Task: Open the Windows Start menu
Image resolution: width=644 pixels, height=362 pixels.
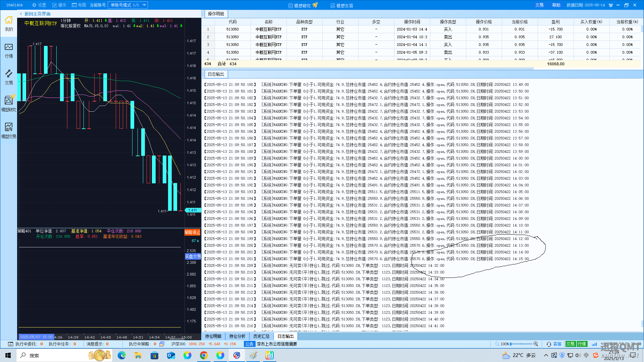Action: 8,355
